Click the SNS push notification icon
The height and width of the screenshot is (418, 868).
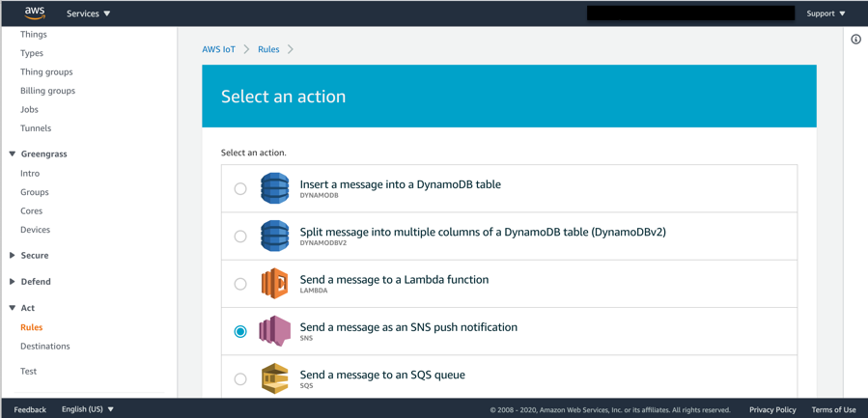pos(274,331)
